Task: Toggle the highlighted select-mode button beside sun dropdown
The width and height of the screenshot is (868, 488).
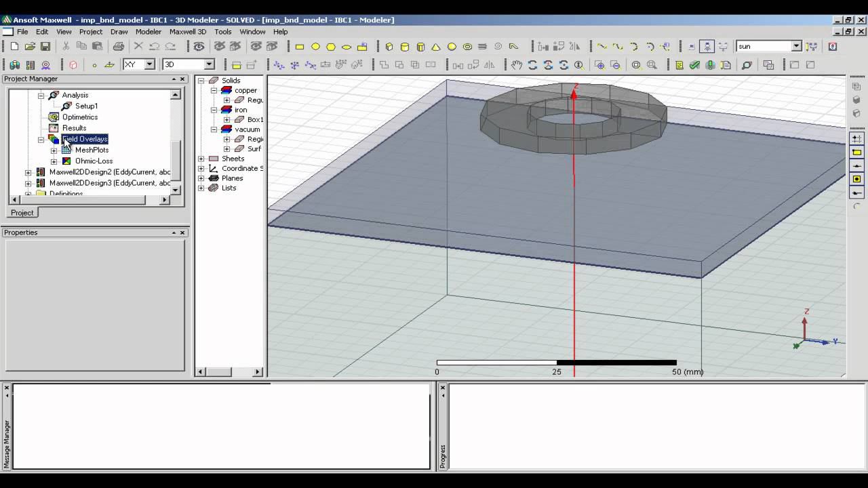Action: pos(707,47)
